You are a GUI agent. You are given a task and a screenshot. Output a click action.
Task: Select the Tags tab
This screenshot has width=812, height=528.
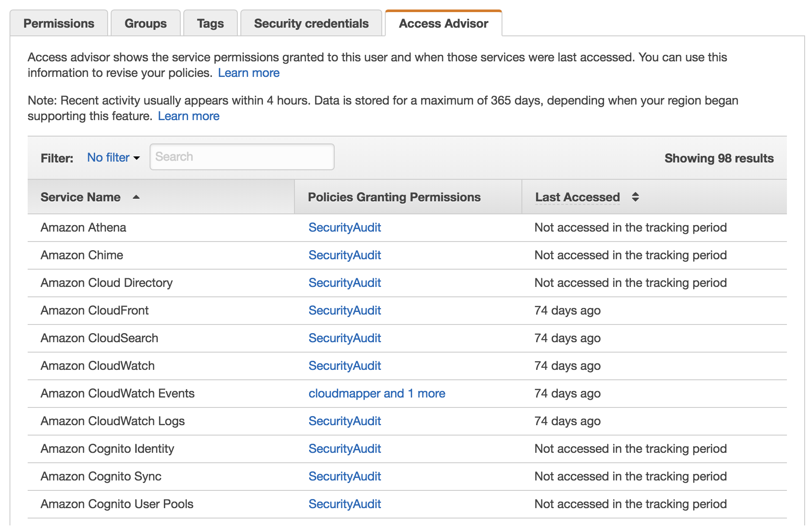[x=211, y=23]
